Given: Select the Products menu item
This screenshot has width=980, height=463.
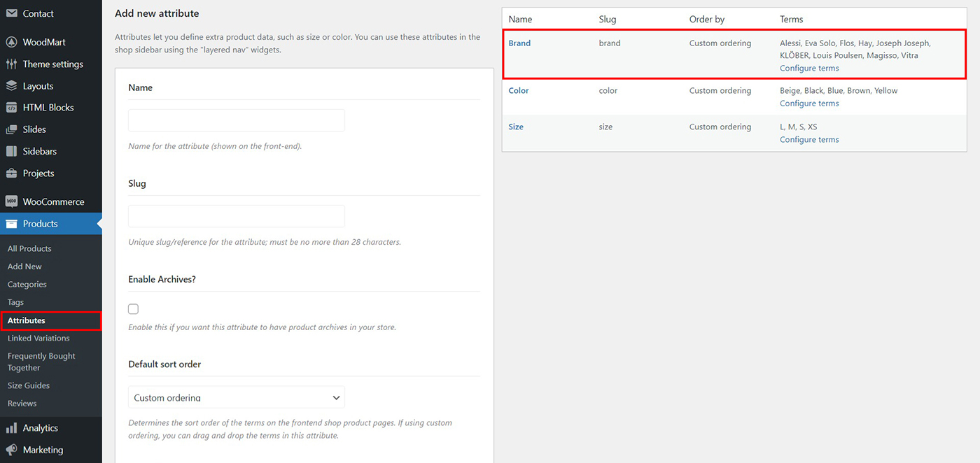Looking at the screenshot, I should click(51, 224).
